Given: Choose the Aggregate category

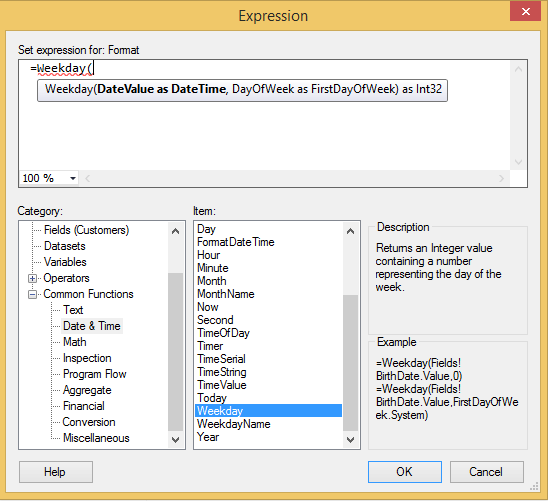Looking at the screenshot, I should [87, 390].
